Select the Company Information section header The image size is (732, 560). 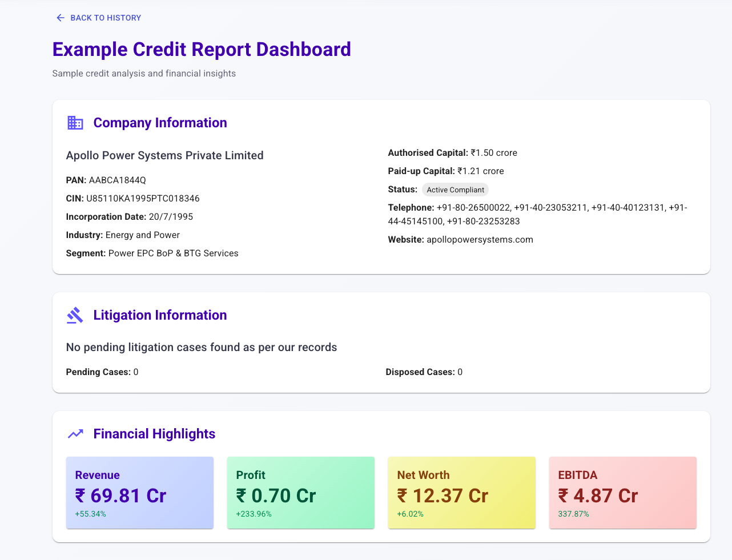coord(160,123)
